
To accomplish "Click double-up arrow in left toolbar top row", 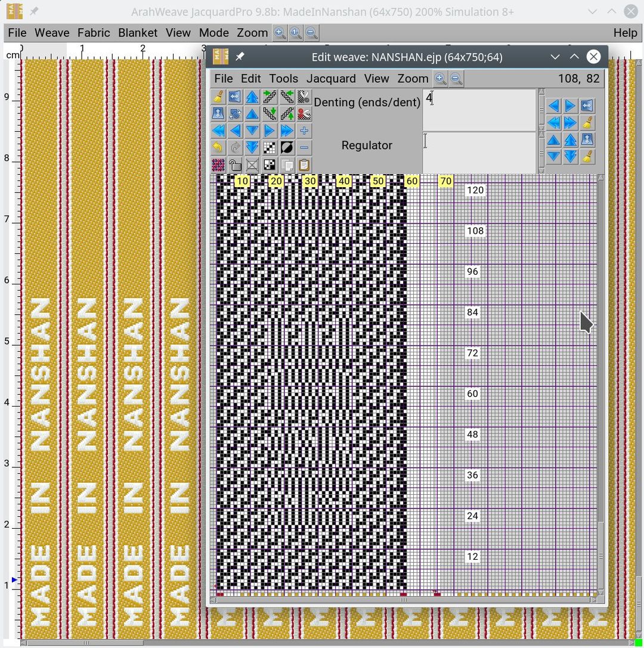I will tap(253, 97).
